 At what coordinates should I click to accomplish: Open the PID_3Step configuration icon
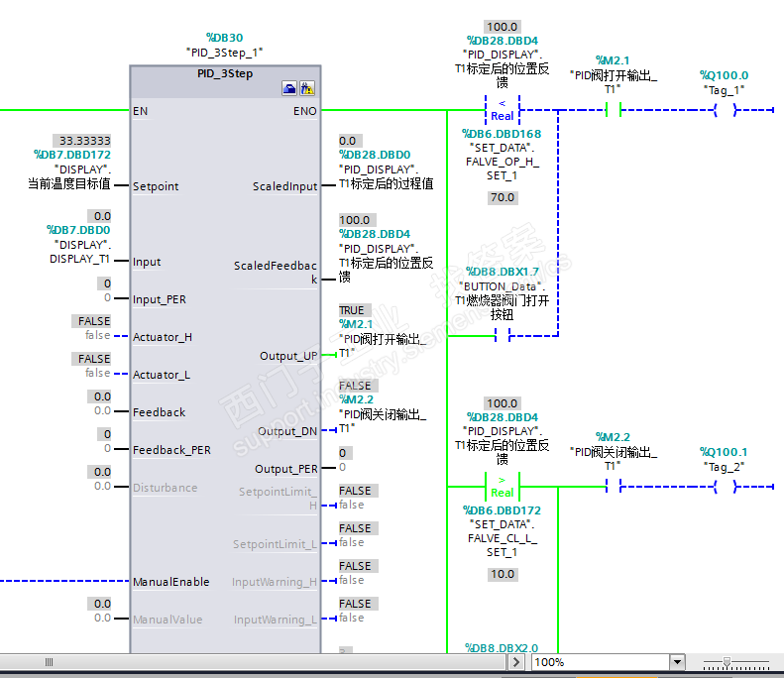(x=289, y=89)
